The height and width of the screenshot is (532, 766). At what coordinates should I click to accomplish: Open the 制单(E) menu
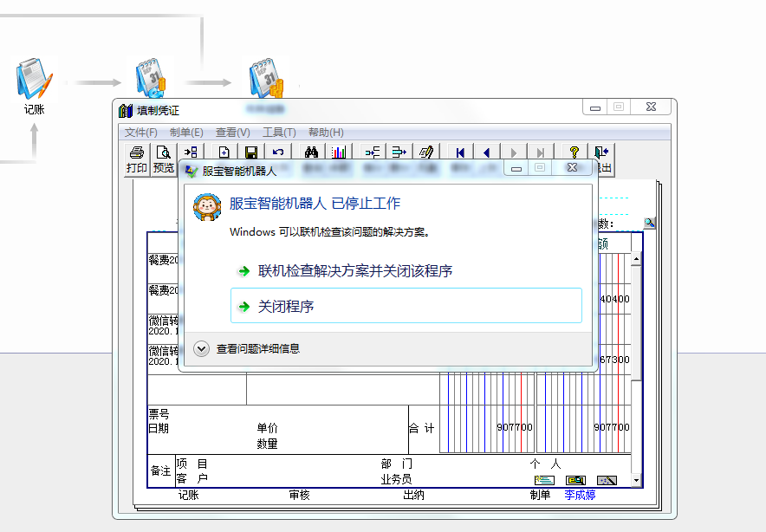click(186, 133)
